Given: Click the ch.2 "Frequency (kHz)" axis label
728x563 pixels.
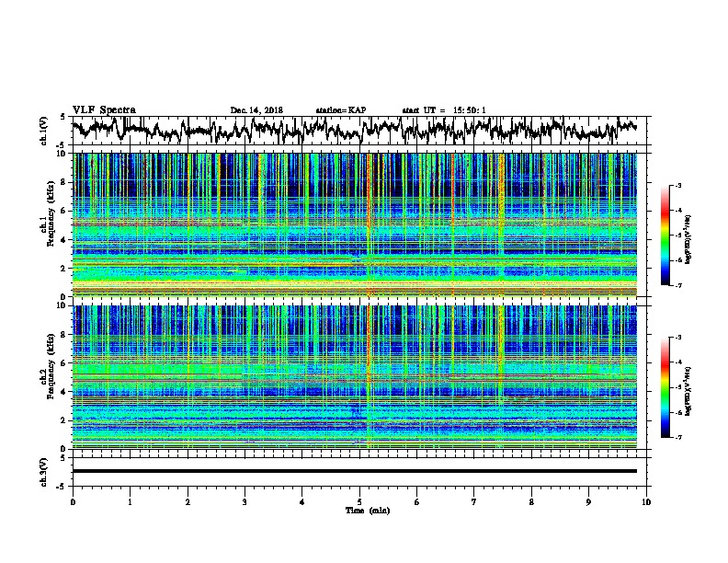Looking at the screenshot, I should click(51, 366).
